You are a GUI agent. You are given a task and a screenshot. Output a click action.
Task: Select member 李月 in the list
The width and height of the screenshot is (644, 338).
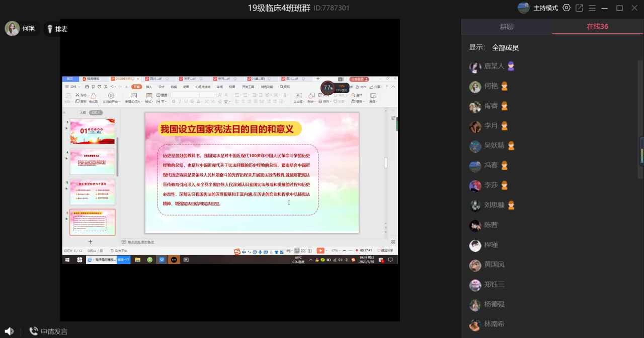491,126
